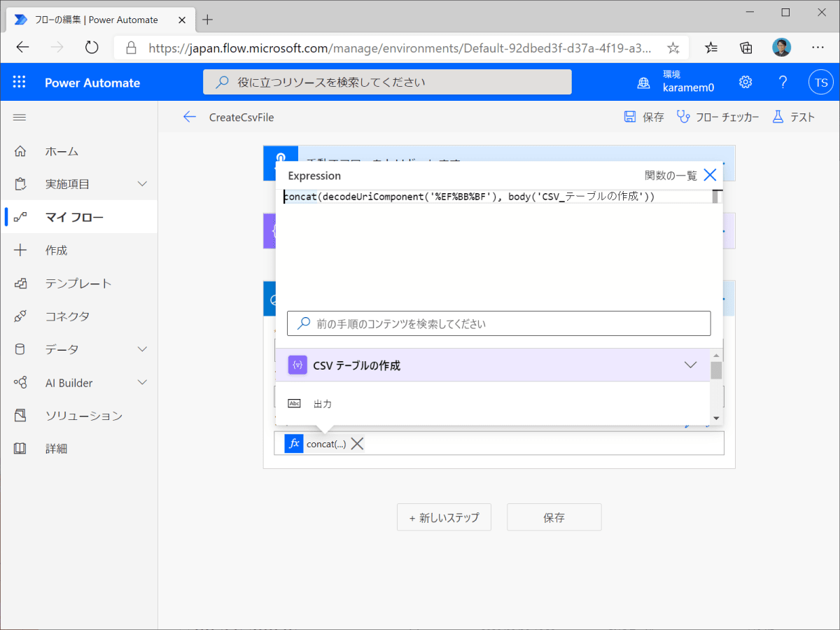Collapse the CSV テーブルの作成 section chevron
Image resolution: width=840 pixels, height=630 pixels.
coord(690,365)
